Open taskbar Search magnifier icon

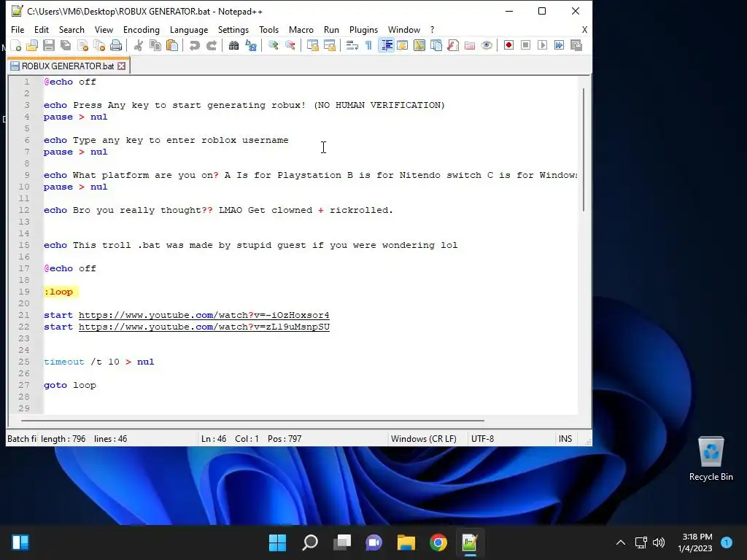tap(309, 542)
